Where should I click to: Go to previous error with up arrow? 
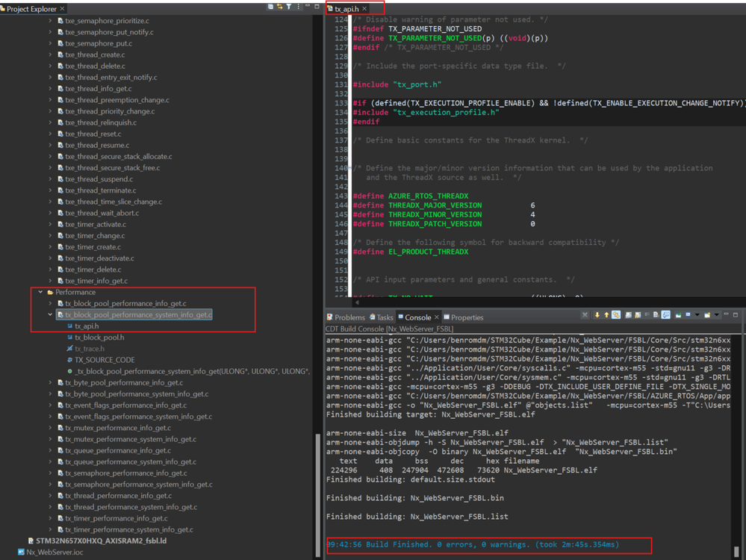606,315
